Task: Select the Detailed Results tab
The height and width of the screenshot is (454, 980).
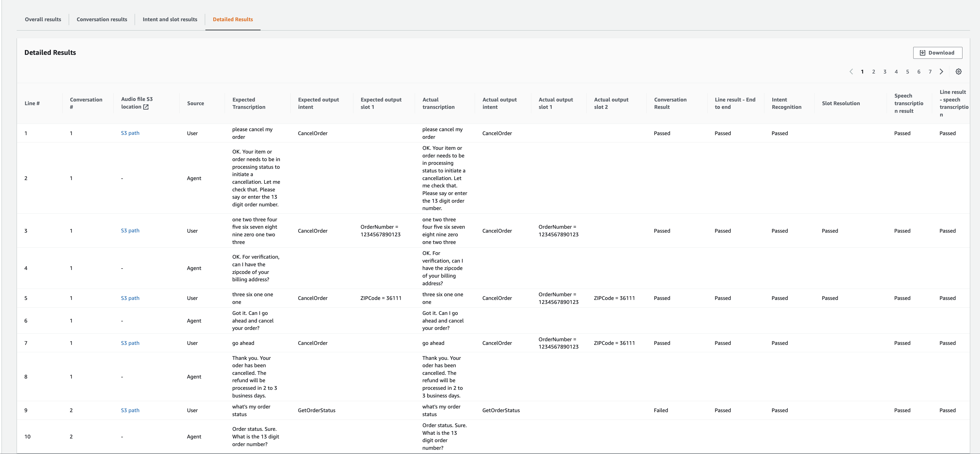Action: pyautogui.click(x=233, y=20)
